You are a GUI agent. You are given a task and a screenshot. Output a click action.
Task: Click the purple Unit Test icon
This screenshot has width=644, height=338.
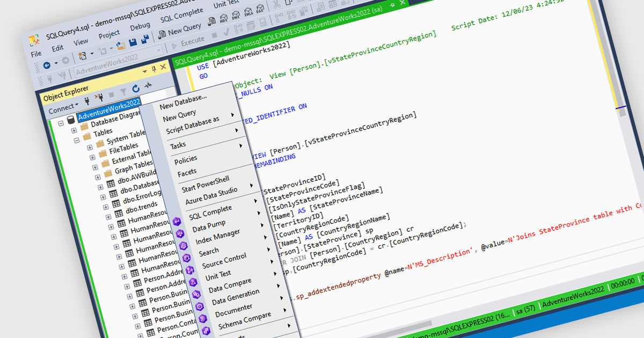click(194, 283)
